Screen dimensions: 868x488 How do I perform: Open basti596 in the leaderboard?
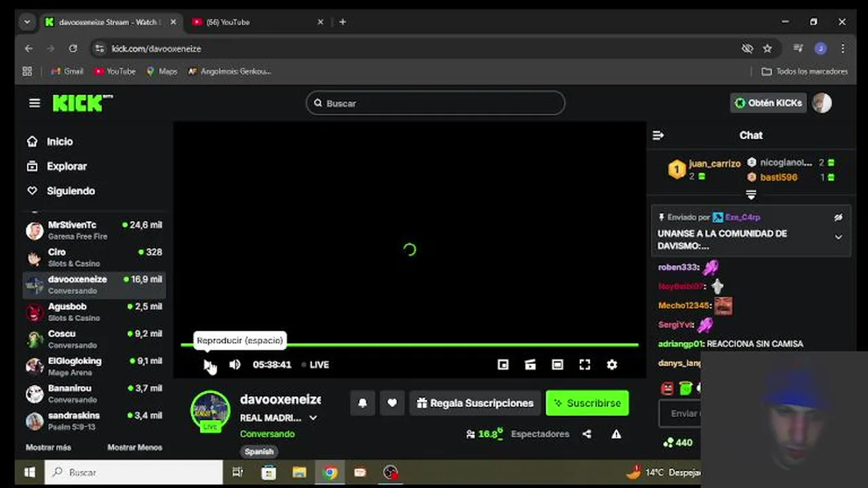778,178
